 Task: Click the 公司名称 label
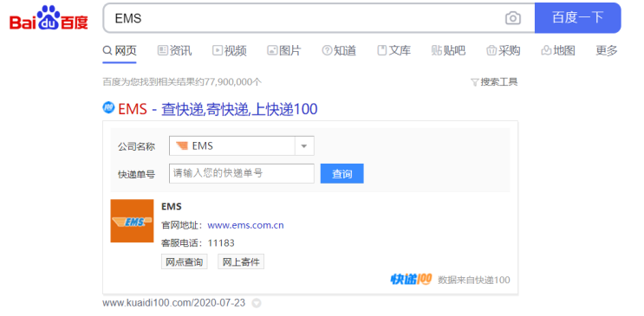[x=136, y=146]
